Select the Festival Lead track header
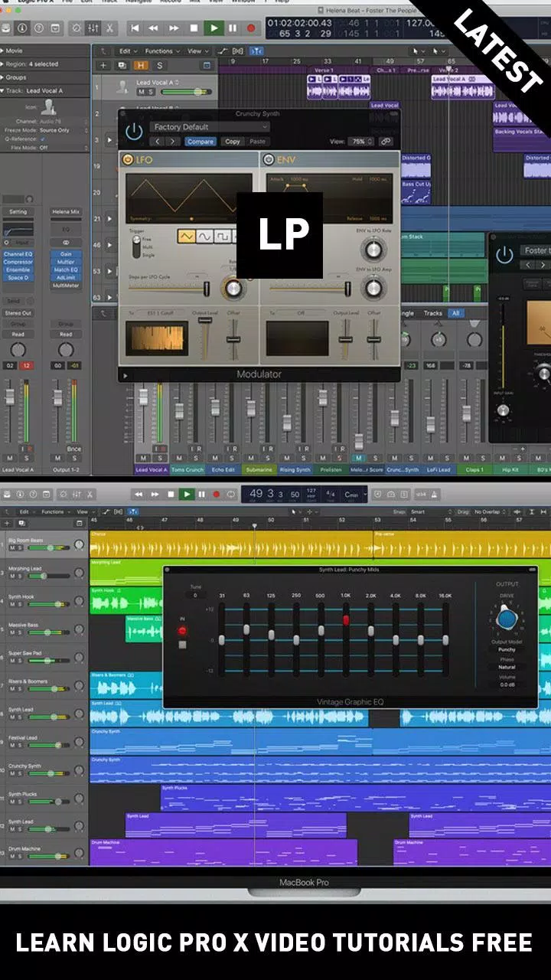This screenshot has height=980, width=551. tap(44, 741)
